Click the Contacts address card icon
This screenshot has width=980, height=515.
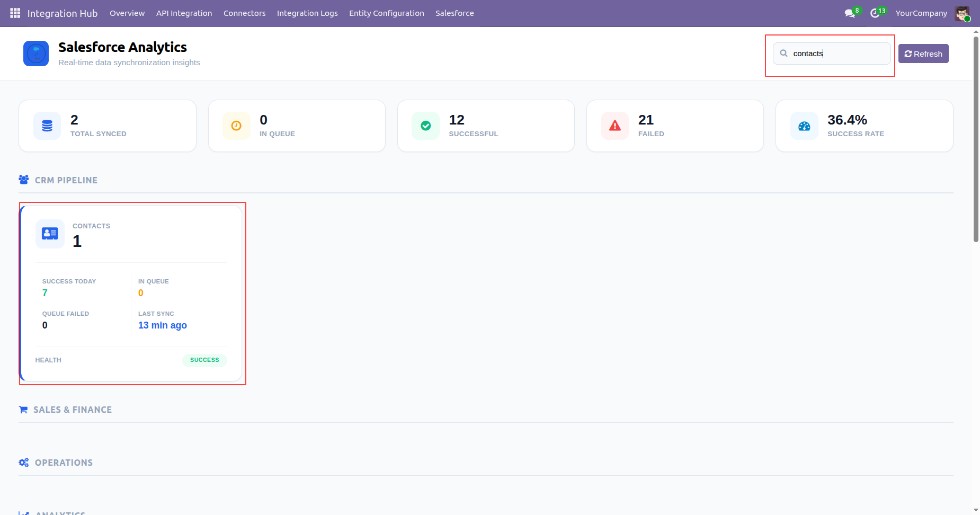tap(50, 234)
